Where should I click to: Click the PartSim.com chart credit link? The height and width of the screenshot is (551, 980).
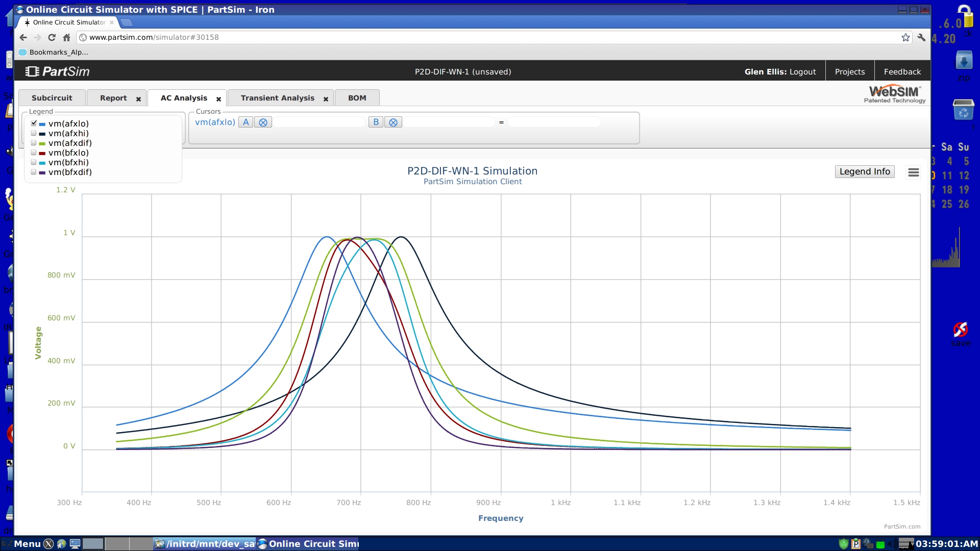902,527
